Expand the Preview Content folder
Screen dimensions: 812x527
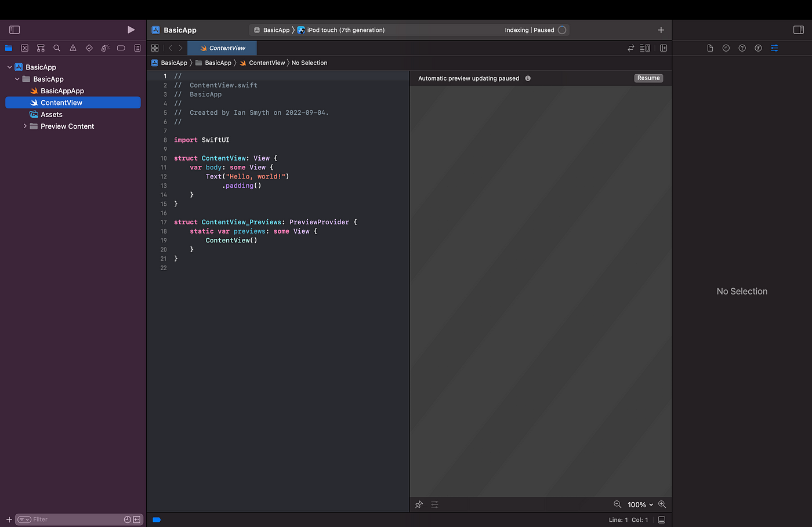pyautogui.click(x=25, y=126)
